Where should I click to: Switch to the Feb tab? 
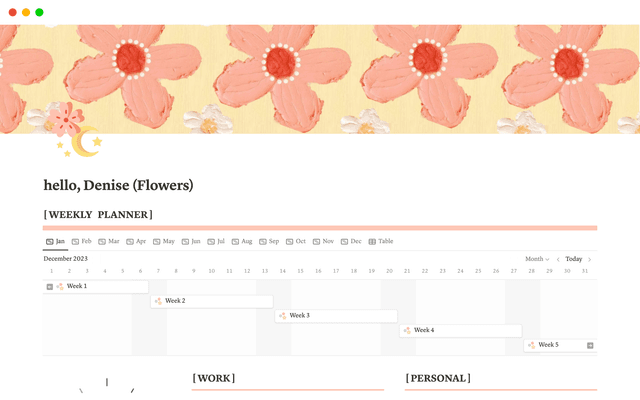coord(82,241)
